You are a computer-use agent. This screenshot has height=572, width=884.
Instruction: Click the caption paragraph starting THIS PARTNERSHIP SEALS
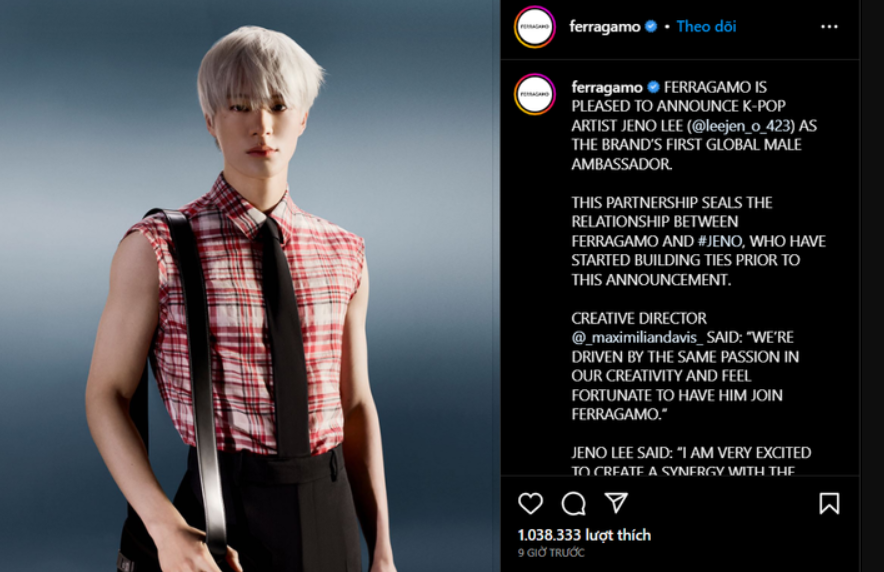(698, 241)
